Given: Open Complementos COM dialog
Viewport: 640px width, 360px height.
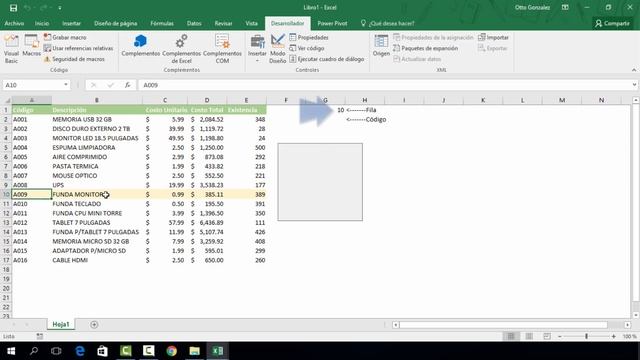Looking at the screenshot, I should point(222,49).
